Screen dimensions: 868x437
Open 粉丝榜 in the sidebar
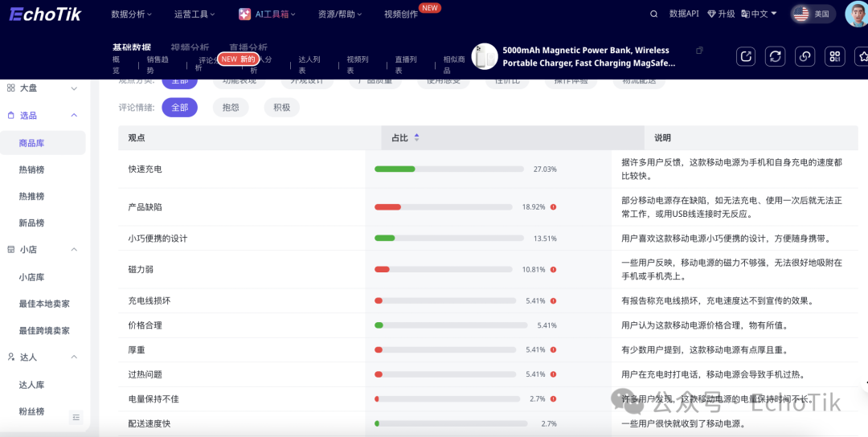[x=31, y=411]
